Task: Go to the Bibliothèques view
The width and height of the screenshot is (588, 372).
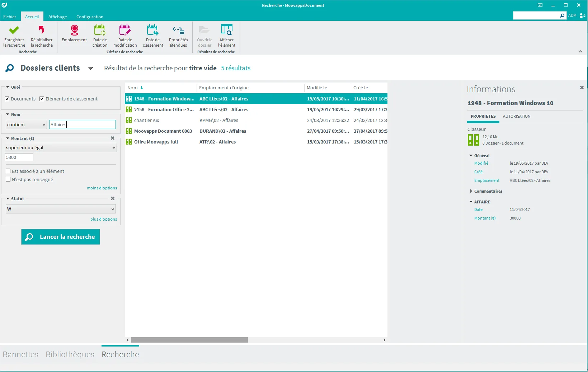Action: (70, 354)
